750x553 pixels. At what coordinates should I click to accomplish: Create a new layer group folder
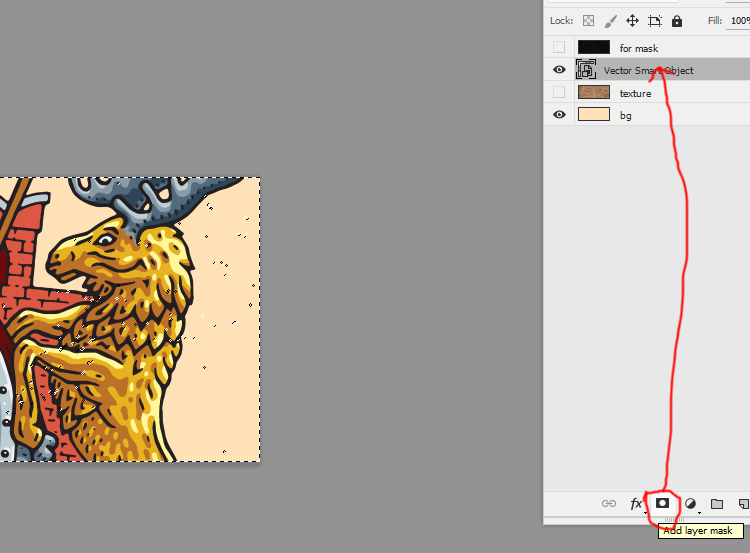717,504
